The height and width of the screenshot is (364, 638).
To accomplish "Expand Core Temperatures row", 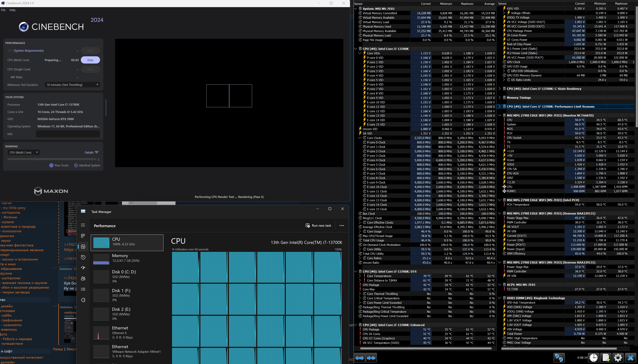I will tap(360, 276).
